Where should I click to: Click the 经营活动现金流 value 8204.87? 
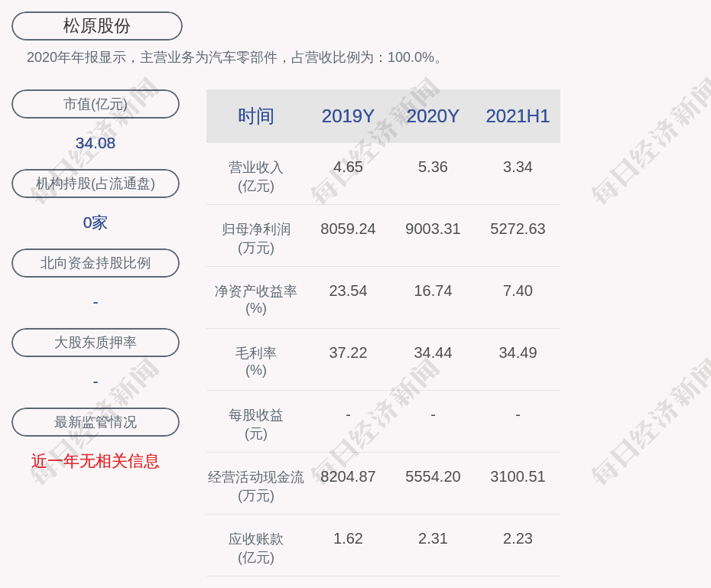click(348, 476)
